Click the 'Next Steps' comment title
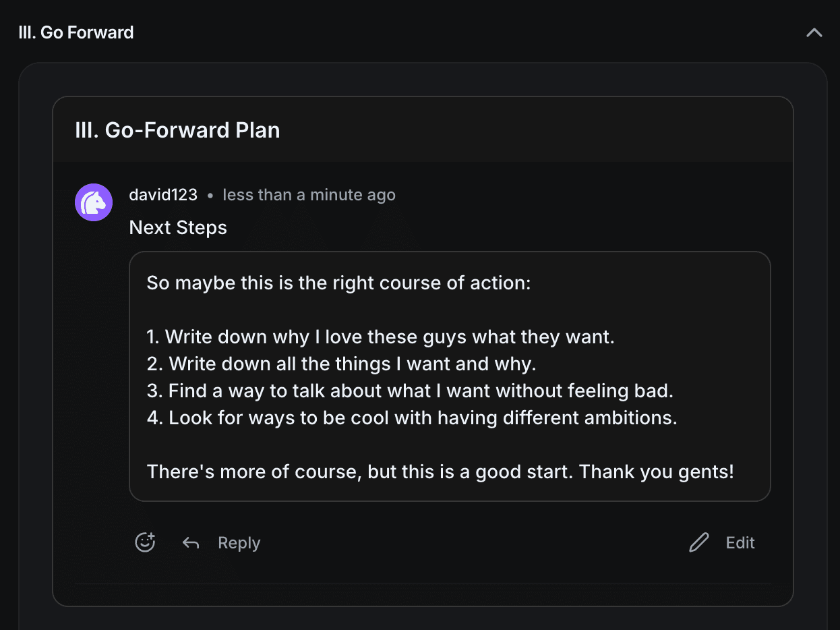 pyautogui.click(x=177, y=227)
